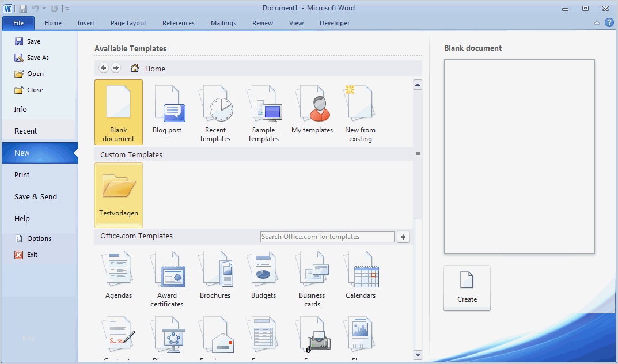Open Word Options
The image size is (618, 364).
pos(33,238)
